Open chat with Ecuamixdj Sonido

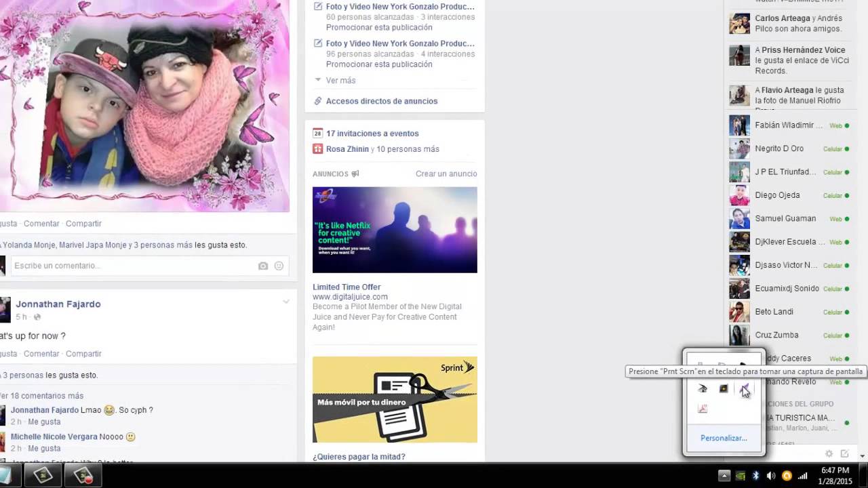789,289
